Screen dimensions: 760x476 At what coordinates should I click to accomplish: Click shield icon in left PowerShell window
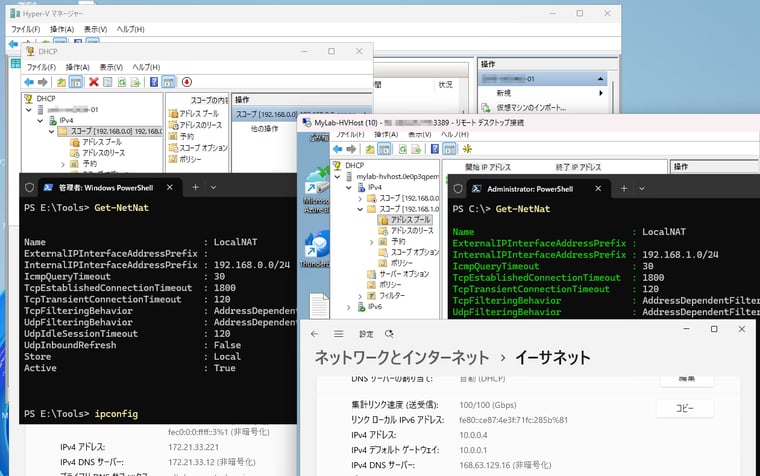pyautogui.click(x=29, y=188)
